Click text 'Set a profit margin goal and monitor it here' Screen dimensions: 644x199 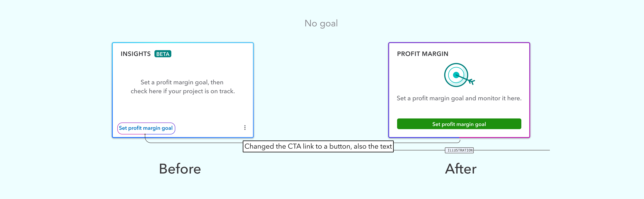point(459,98)
